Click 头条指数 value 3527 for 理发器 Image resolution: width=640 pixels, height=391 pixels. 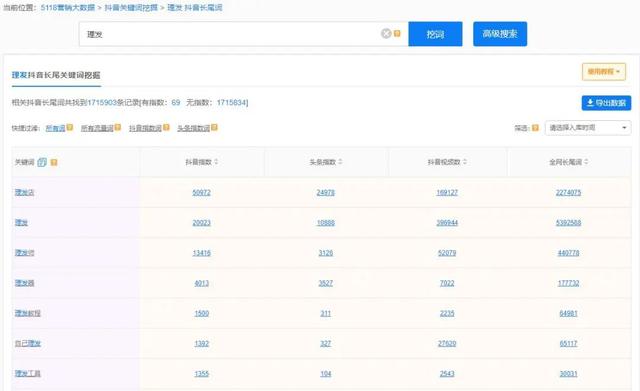click(326, 283)
